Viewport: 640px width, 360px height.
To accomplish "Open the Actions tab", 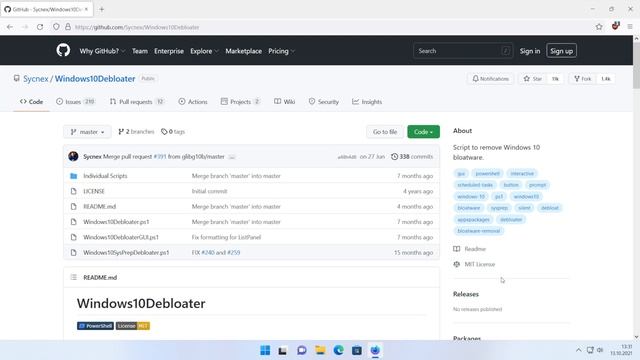I will tap(193, 102).
